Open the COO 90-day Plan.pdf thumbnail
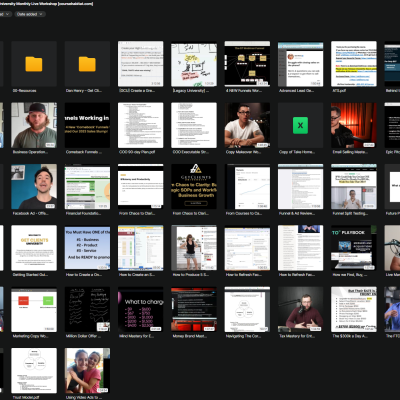 (x=141, y=125)
